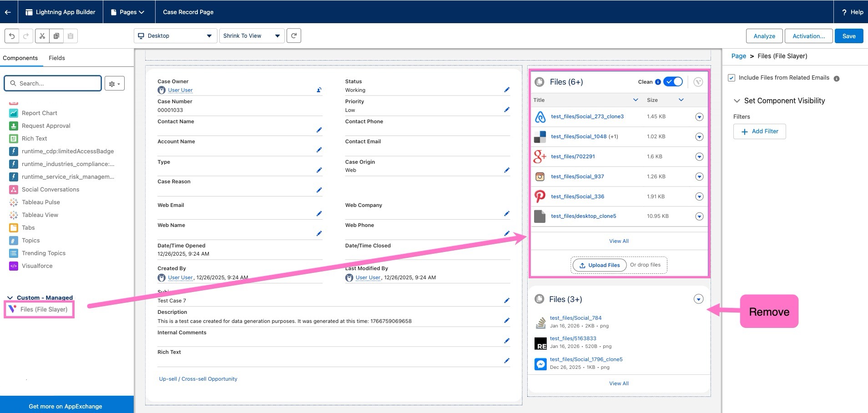Click the paste clipboard icon
The image size is (868, 413).
pyautogui.click(x=71, y=36)
